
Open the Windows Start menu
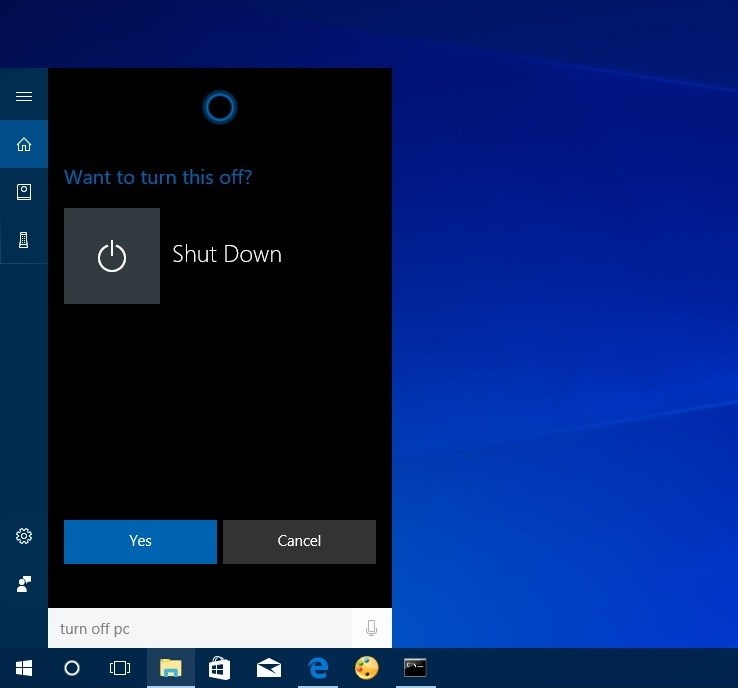(24, 668)
